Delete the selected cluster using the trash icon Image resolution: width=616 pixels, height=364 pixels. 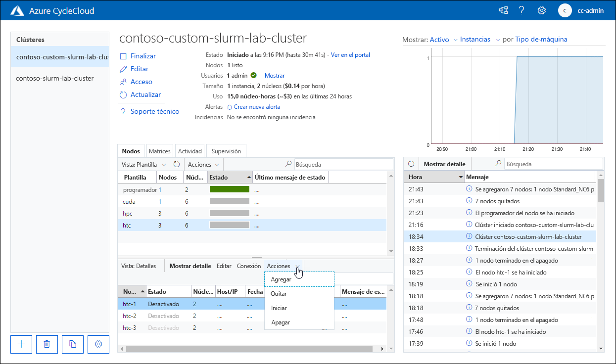click(x=47, y=344)
